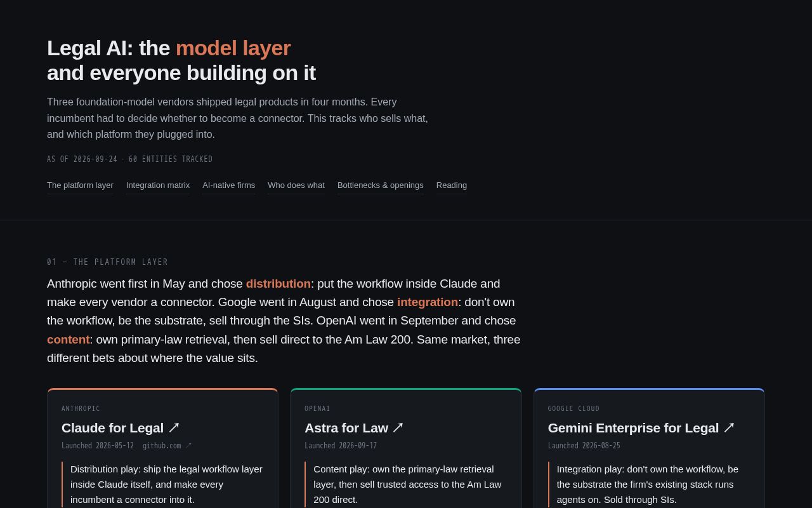
Task: Open the Claude for Legal arrow icon
Action: (174, 428)
